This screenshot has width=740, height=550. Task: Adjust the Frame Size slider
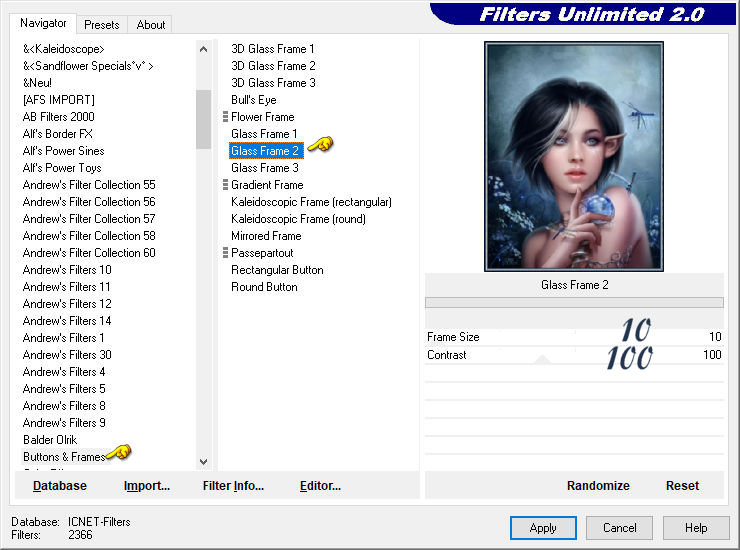574,337
